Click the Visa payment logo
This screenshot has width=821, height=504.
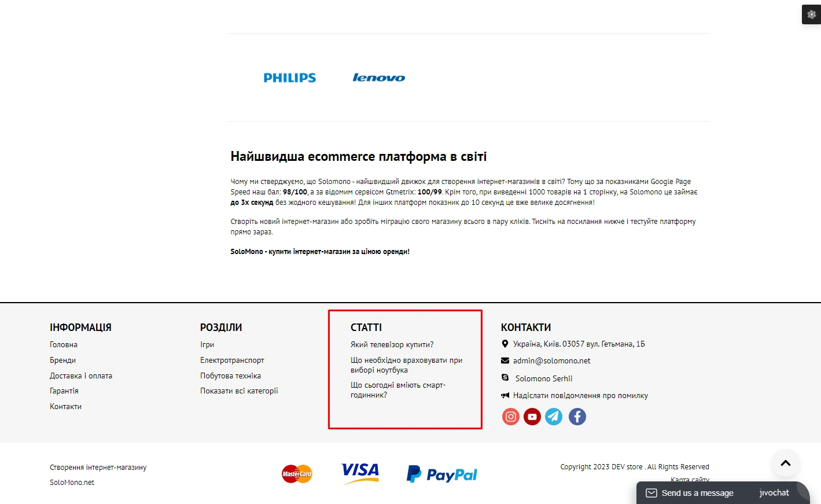coord(360,473)
